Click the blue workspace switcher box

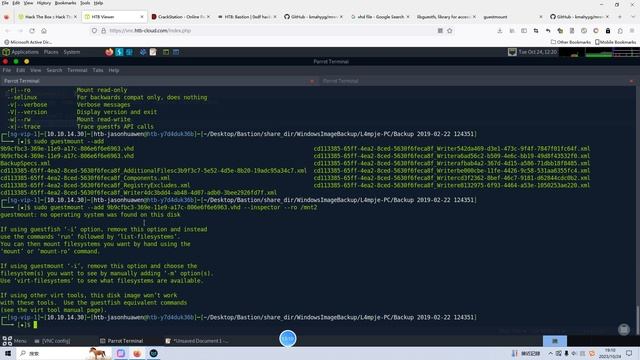(x=555, y=341)
